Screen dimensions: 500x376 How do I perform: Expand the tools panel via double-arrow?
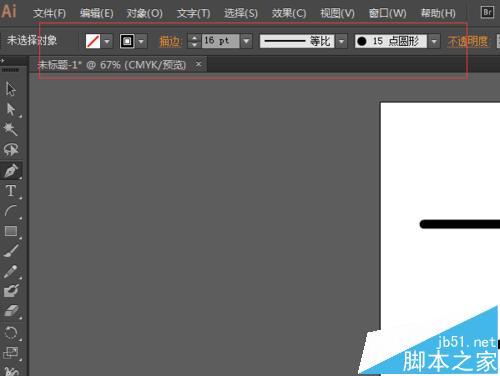2,61
